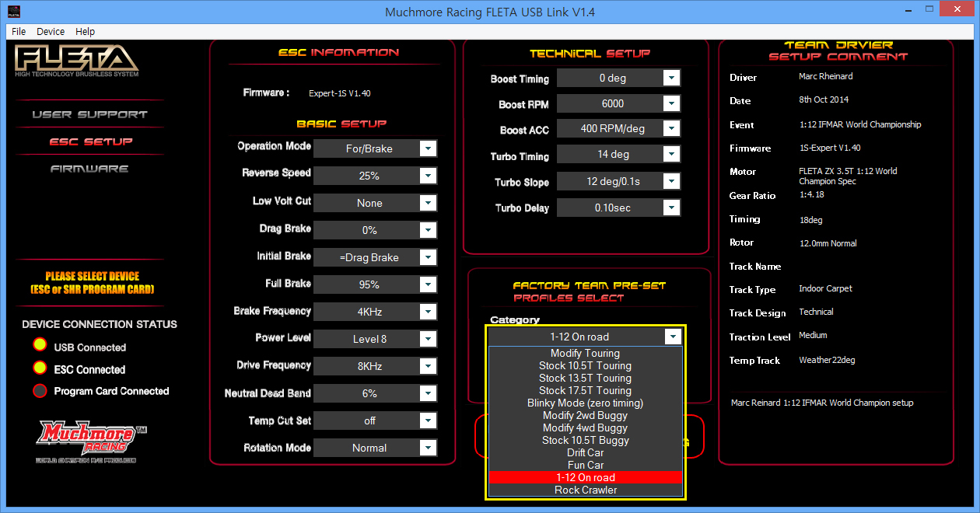
Task: Choose Modify 2wd Buggy category
Action: click(586, 415)
